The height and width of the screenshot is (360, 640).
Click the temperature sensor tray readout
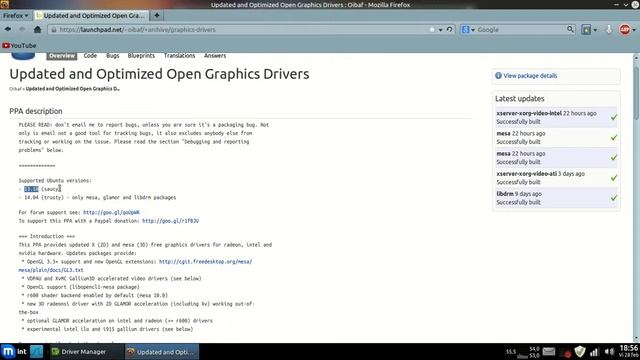coord(523,352)
